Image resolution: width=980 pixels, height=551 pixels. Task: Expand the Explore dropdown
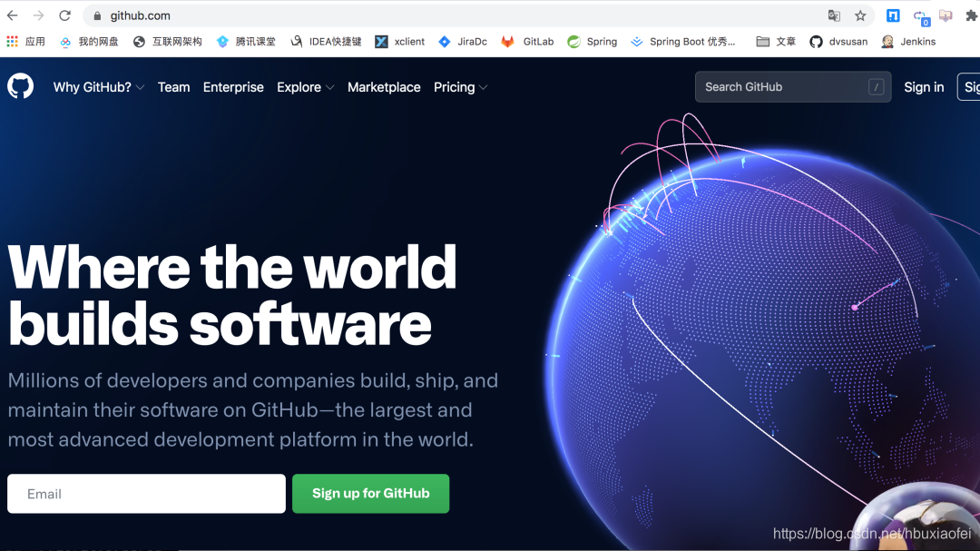click(x=306, y=87)
